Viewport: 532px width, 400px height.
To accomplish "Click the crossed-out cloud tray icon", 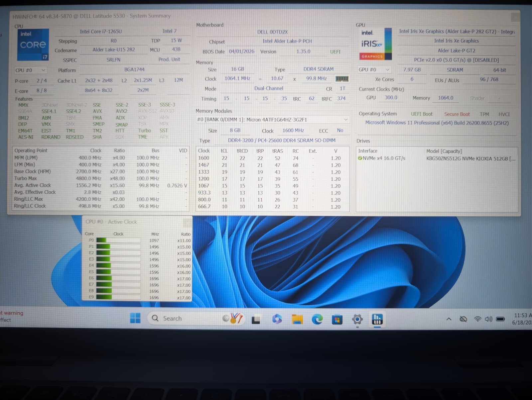I will (463, 319).
